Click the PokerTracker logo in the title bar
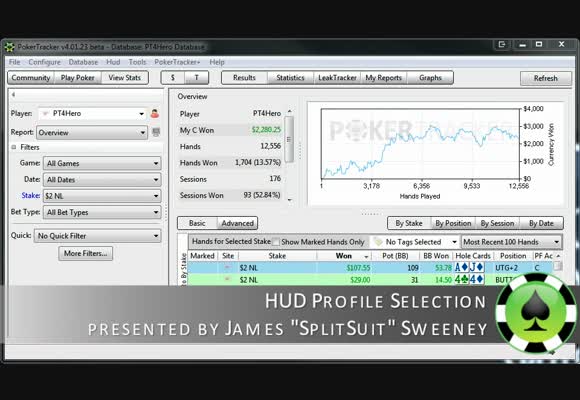580x400 pixels. coord(9,47)
